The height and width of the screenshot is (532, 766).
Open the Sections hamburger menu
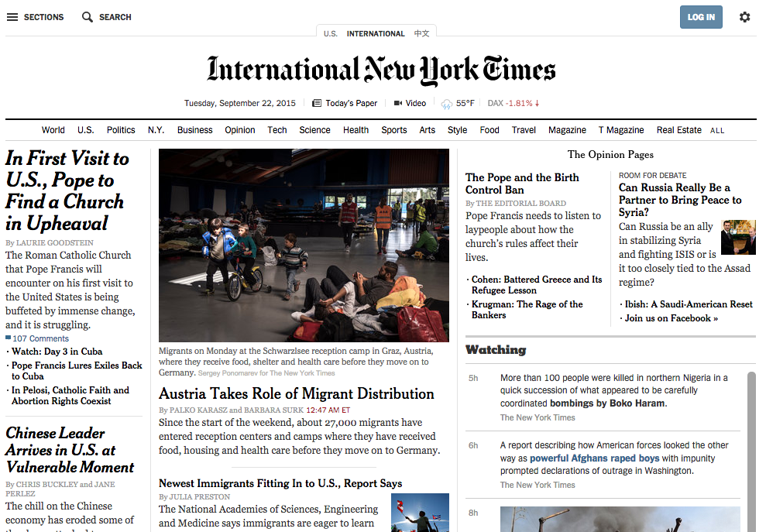[x=12, y=17]
